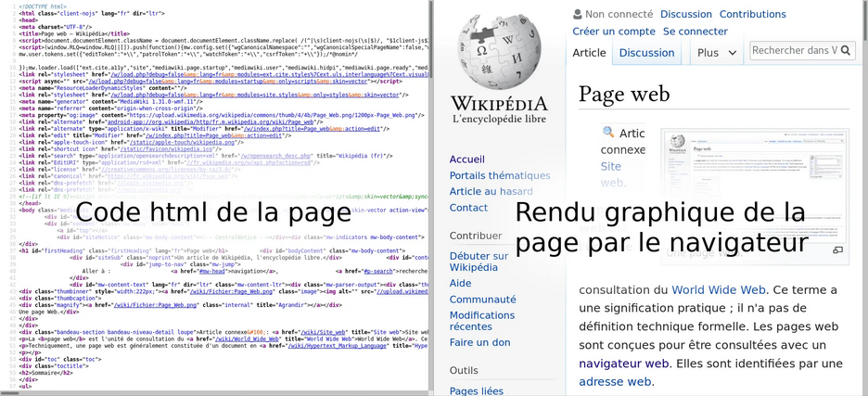Viewport: 868px width, 396px height.
Task: Open Article au hasard
Action: pos(491,192)
